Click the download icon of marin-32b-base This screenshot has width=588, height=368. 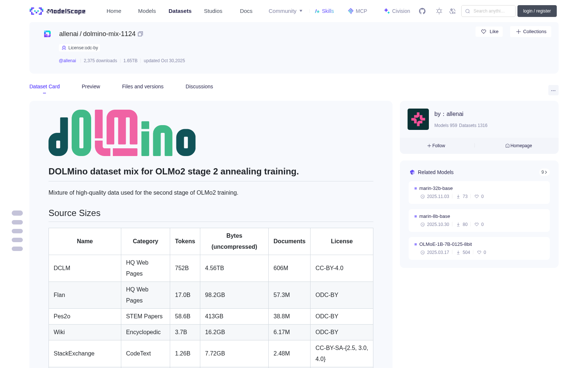click(x=458, y=197)
